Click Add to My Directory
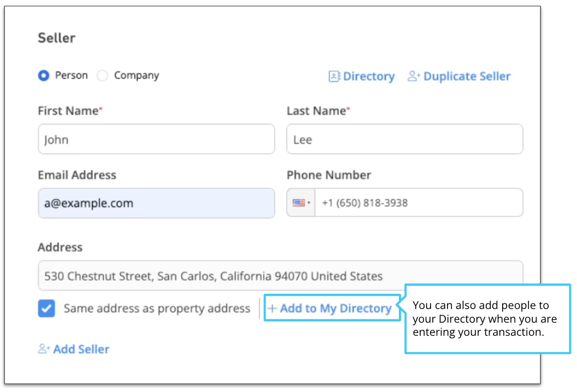 pyautogui.click(x=336, y=308)
